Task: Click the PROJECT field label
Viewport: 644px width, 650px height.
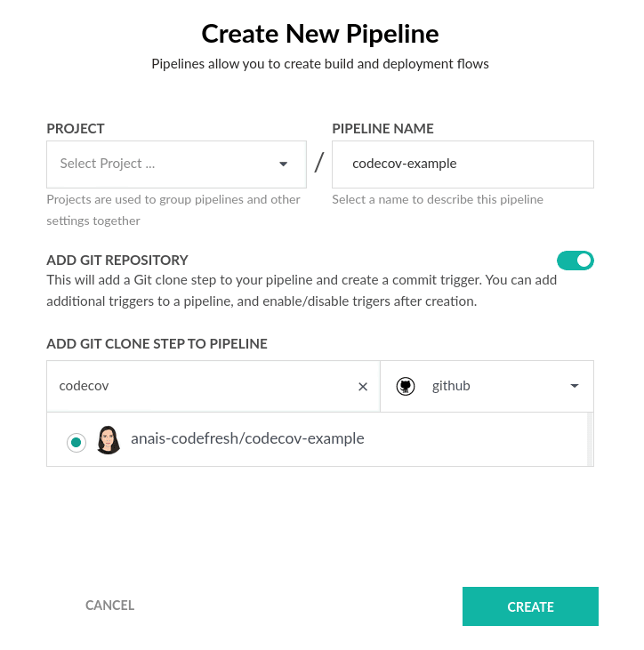Action: pos(76,129)
